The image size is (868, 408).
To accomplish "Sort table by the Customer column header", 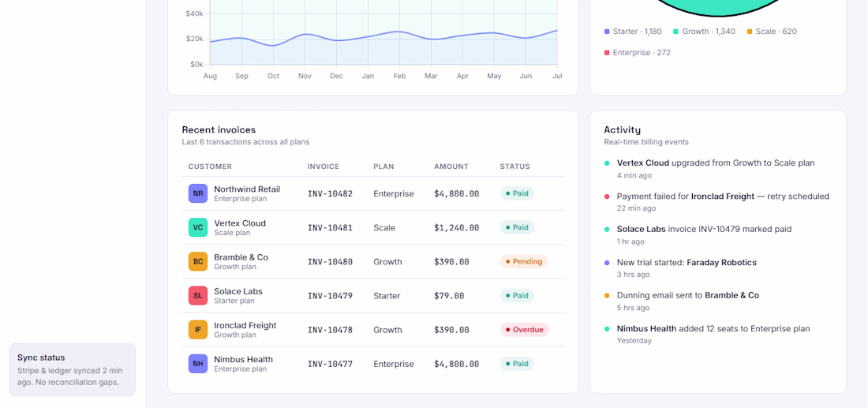I will click(210, 167).
